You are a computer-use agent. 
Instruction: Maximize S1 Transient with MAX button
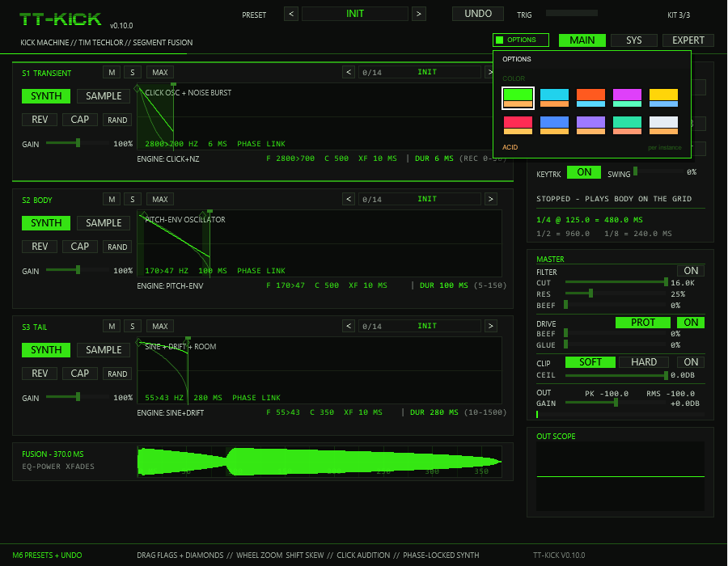pos(160,73)
